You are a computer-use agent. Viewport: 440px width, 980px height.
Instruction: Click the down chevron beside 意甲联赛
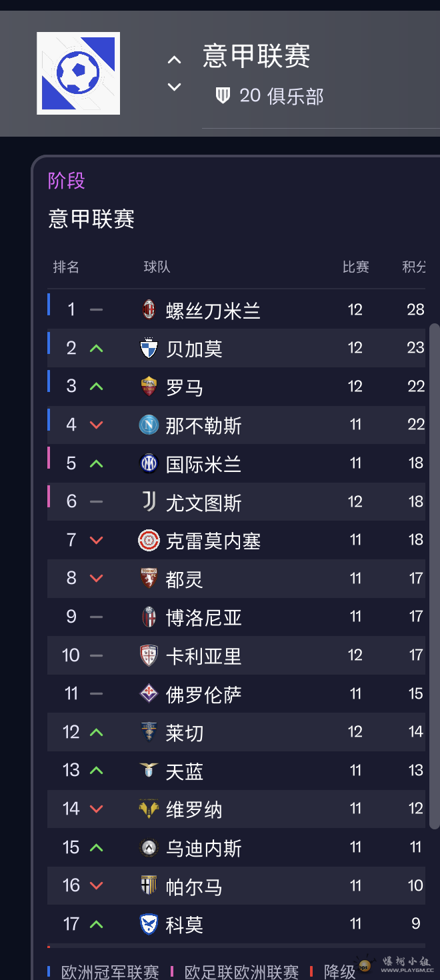click(174, 87)
